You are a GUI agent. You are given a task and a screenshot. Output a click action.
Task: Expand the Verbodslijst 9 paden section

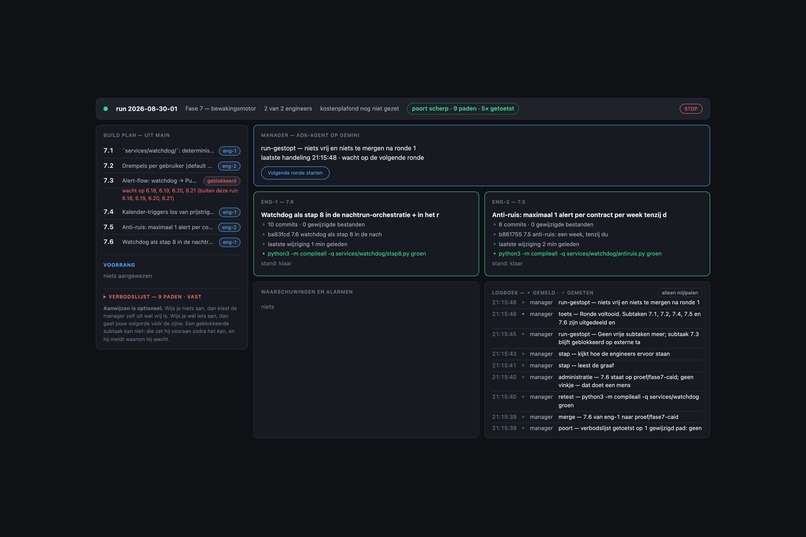(152, 297)
